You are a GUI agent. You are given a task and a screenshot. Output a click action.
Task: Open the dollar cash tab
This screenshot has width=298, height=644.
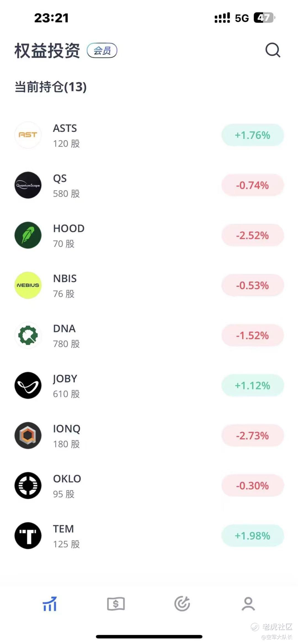pos(116,604)
